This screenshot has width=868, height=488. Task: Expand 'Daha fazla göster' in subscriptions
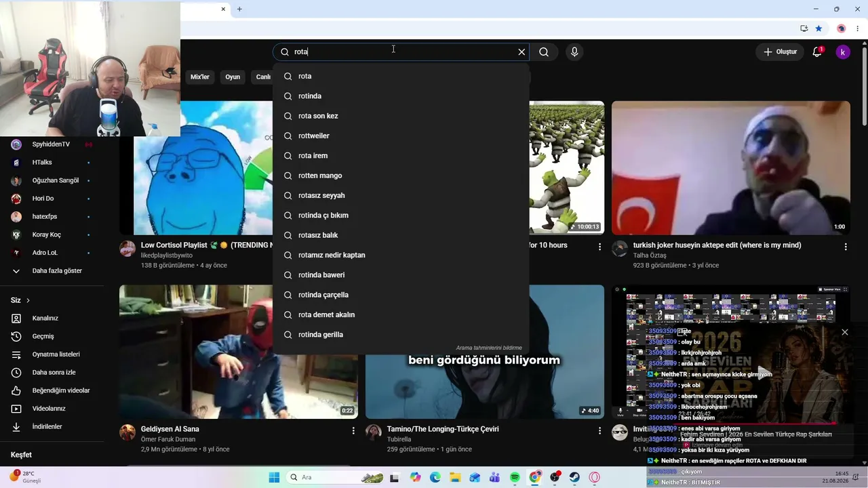[51, 271]
